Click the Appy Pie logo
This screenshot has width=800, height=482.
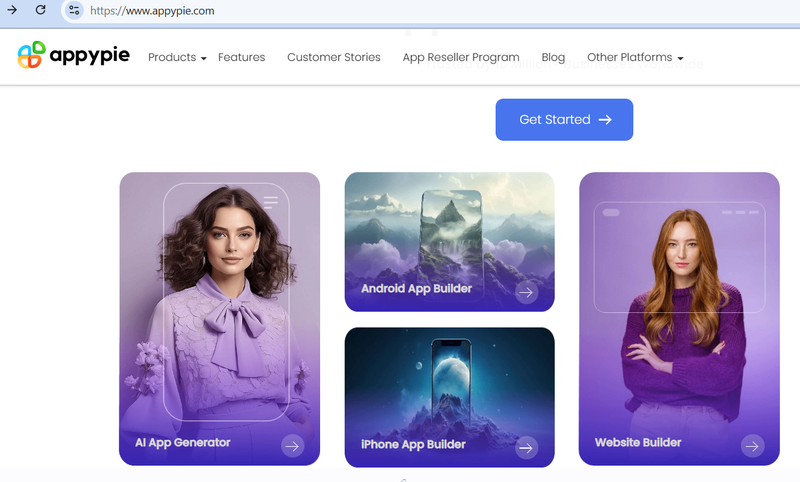73,55
